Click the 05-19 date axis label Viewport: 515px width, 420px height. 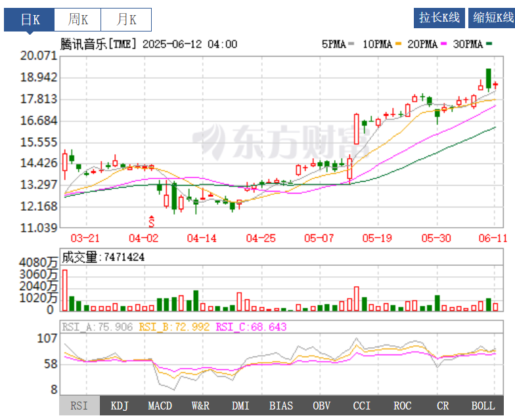click(377, 238)
